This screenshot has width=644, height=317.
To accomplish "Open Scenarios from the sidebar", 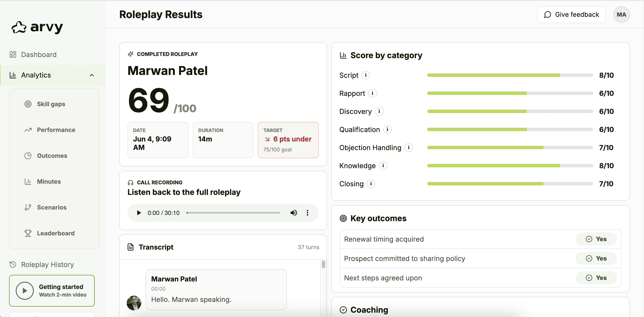I will coord(52,207).
